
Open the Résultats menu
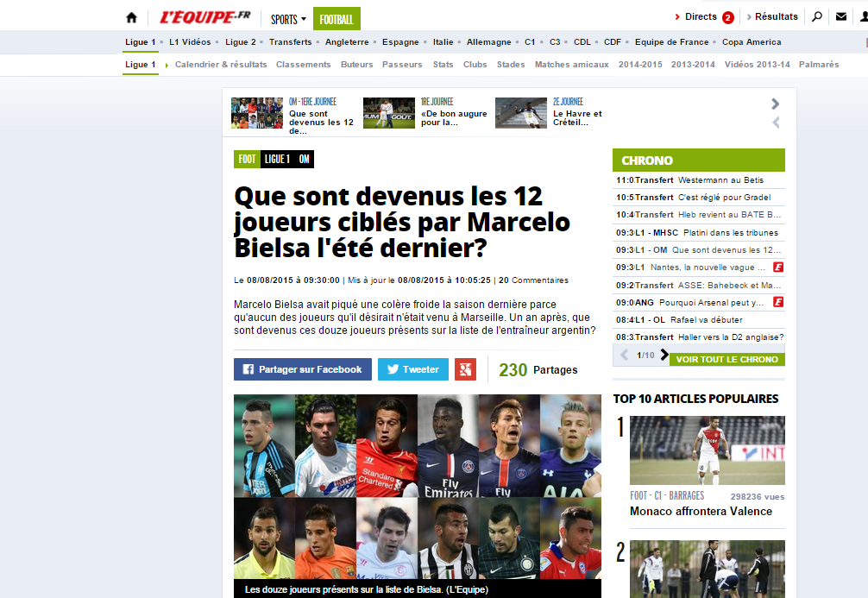[772, 16]
